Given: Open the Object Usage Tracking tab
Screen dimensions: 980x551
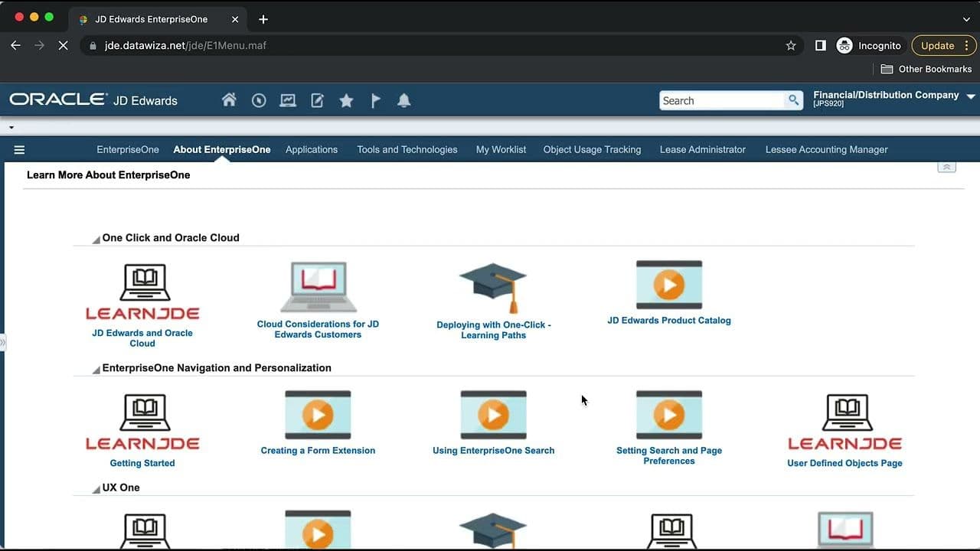Looking at the screenshot, I should click(593, 150).
